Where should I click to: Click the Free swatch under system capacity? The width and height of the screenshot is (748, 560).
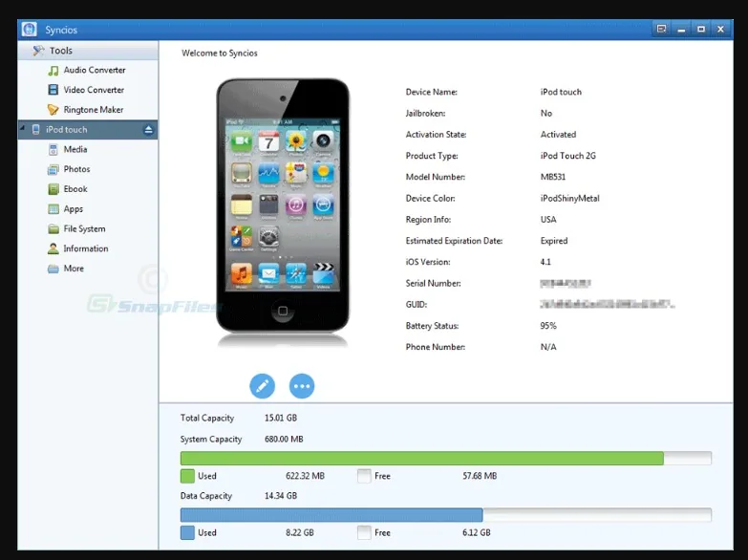click(x=364, y=476)
